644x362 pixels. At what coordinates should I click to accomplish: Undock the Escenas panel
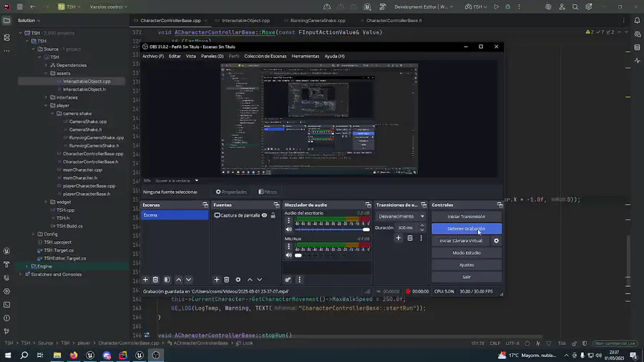[205, 205]
